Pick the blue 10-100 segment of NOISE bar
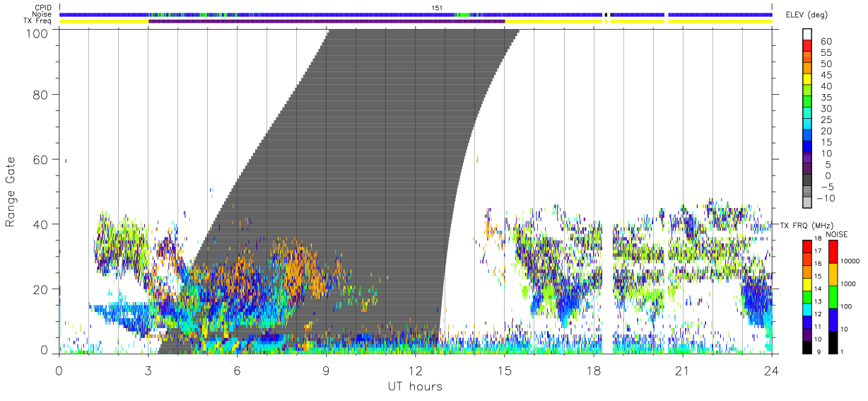868x401 pixels. coord(832,320)
